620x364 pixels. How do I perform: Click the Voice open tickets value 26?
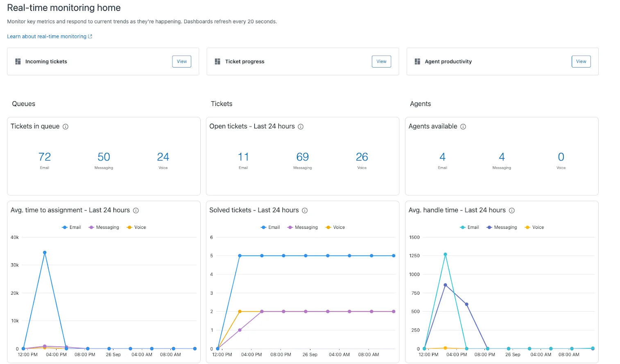coord(362,157)
